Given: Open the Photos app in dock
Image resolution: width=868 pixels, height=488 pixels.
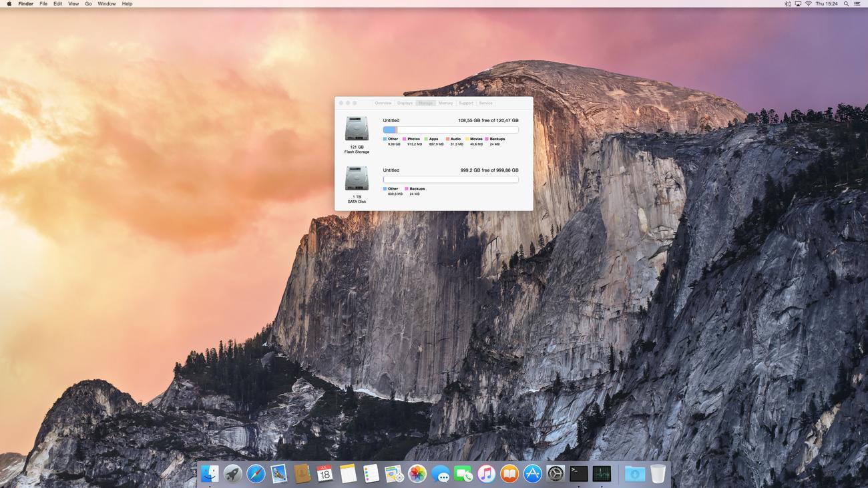Looking at the screenshot, I should tap(417, 474).
